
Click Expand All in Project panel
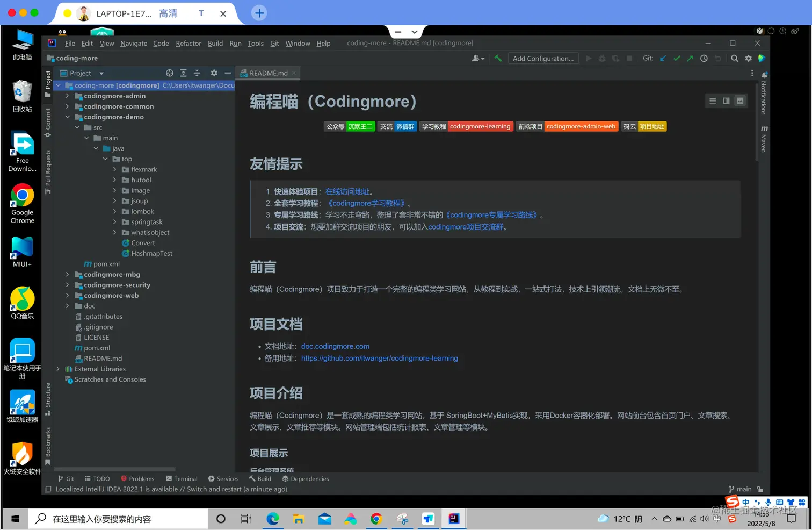[x=184, y=73]
